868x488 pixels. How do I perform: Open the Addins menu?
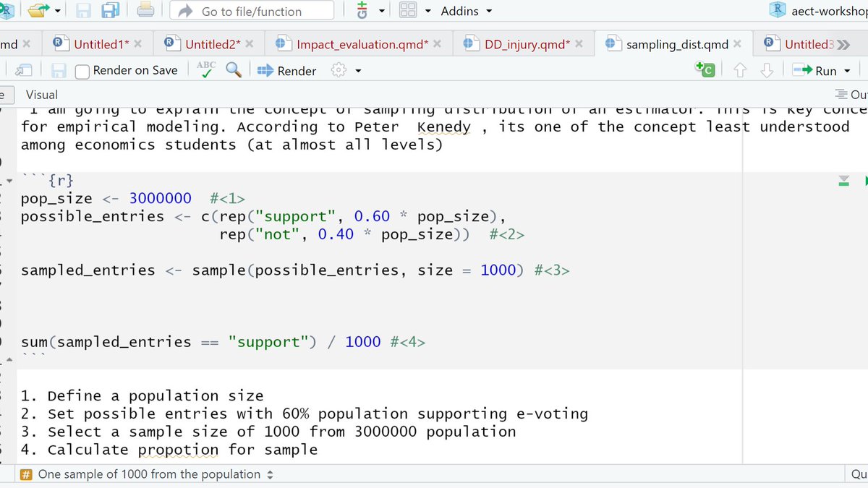tap(459, 11)
